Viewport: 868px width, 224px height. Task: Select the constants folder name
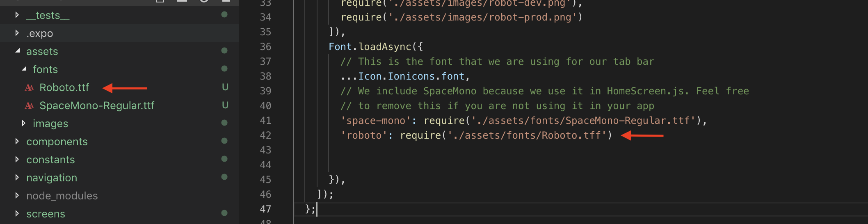50,160
